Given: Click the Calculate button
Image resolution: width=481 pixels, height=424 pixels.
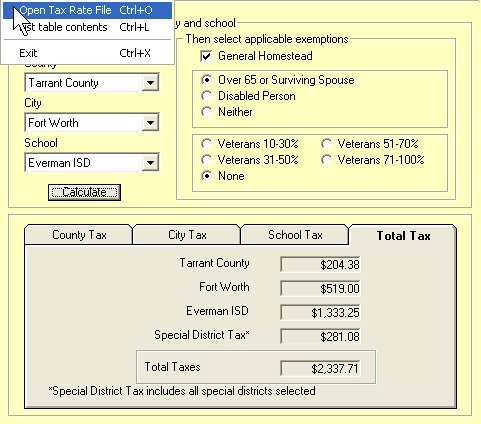Looking at the screenshot, I should coord(84,192).
